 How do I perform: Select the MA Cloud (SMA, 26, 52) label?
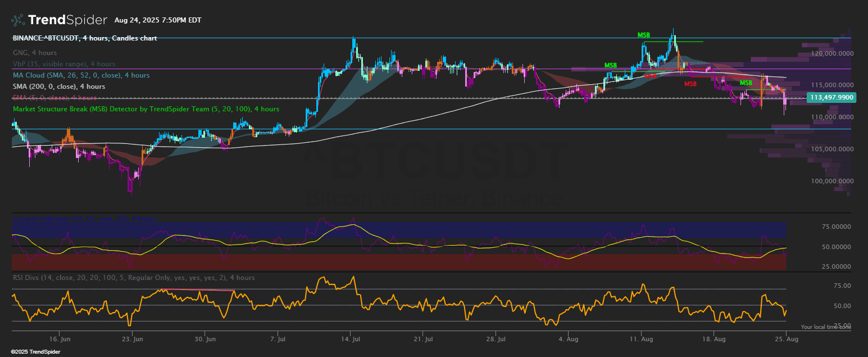[x=81, y=75]
